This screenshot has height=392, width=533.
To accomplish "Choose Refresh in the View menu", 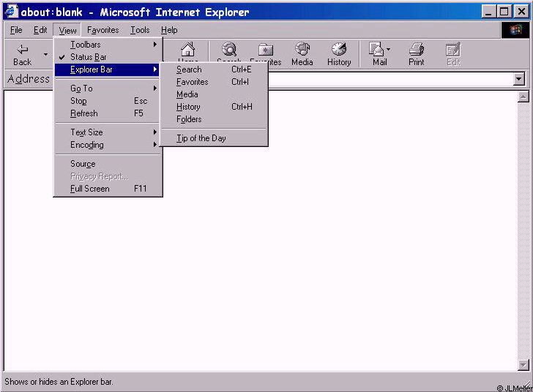I will (x=108, y=113).
